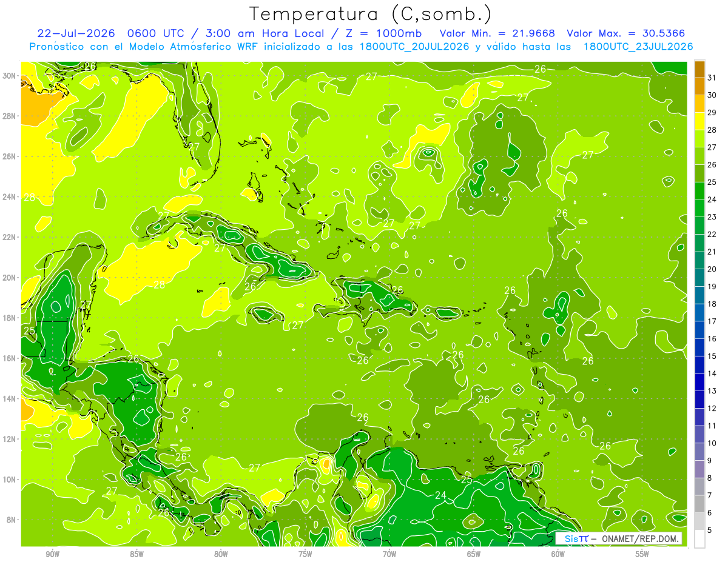Image resolution: width=728 pixels, height=562 pixels.
Task: Click the '18N' latitude axis label
Action: pos(10,318)
